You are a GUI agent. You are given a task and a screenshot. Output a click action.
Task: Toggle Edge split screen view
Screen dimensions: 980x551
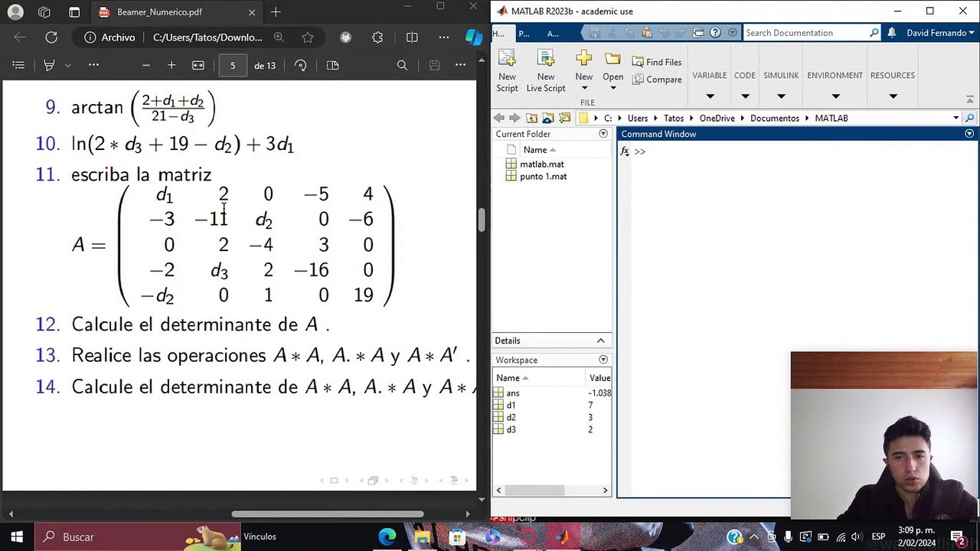(x=412, y=37)
